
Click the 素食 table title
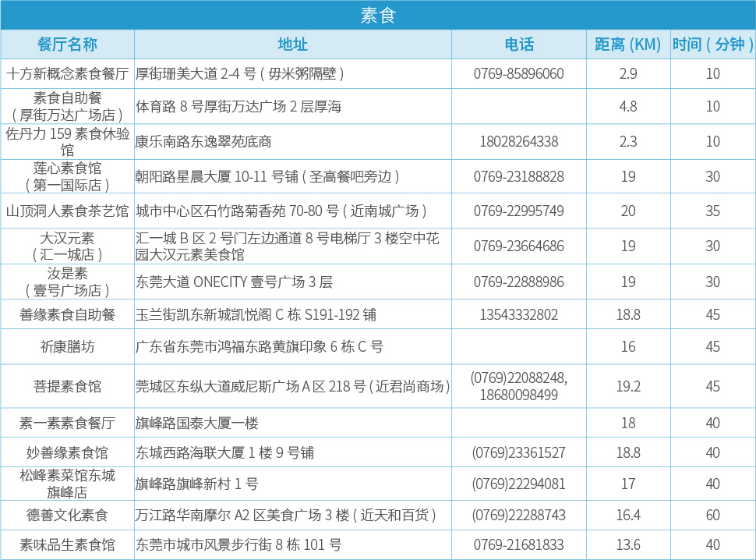pos(378,16)
